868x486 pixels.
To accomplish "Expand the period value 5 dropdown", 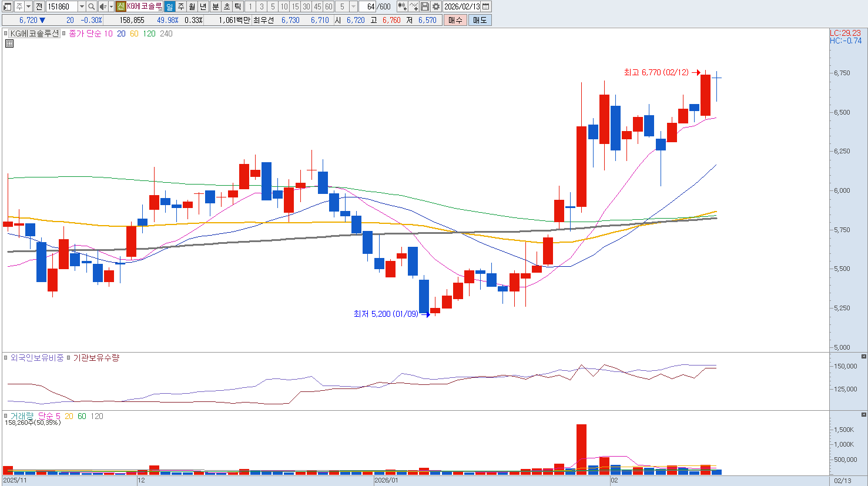I will [x=353, y=6].
